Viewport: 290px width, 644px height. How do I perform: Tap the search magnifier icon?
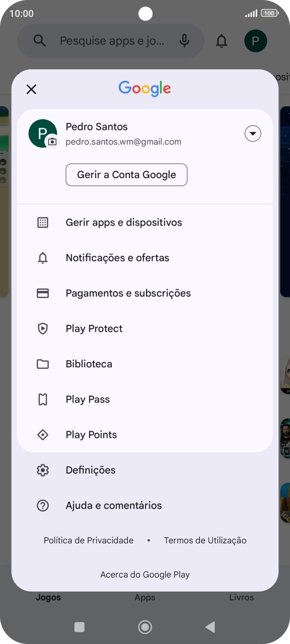point(39,41)
